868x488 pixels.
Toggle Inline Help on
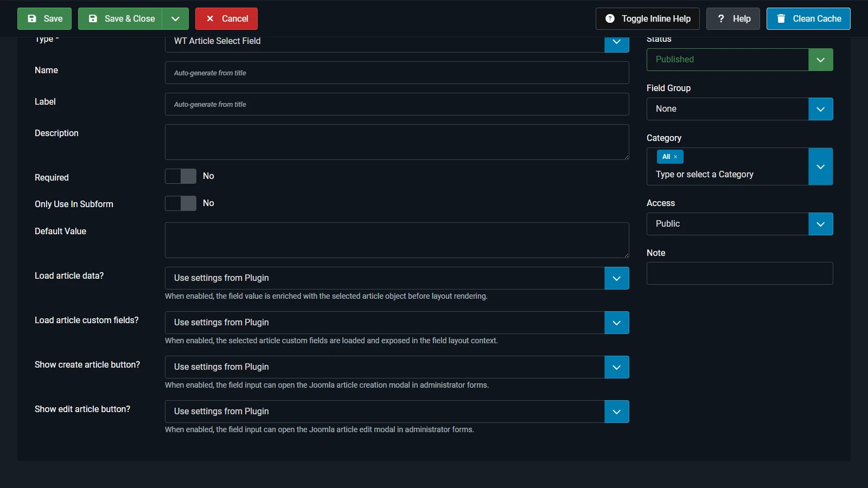647,18
